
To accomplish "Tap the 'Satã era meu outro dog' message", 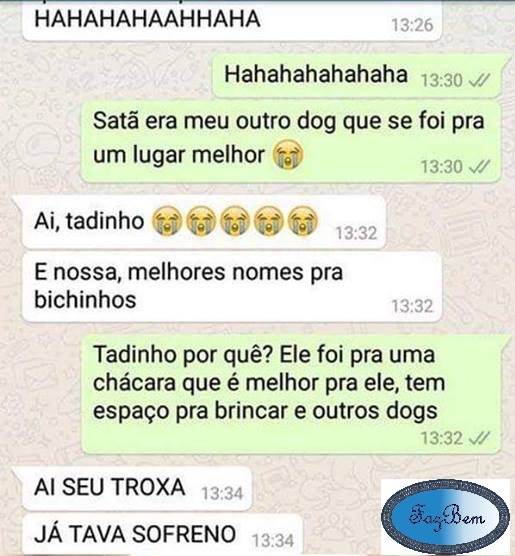I will pos(291,142).
